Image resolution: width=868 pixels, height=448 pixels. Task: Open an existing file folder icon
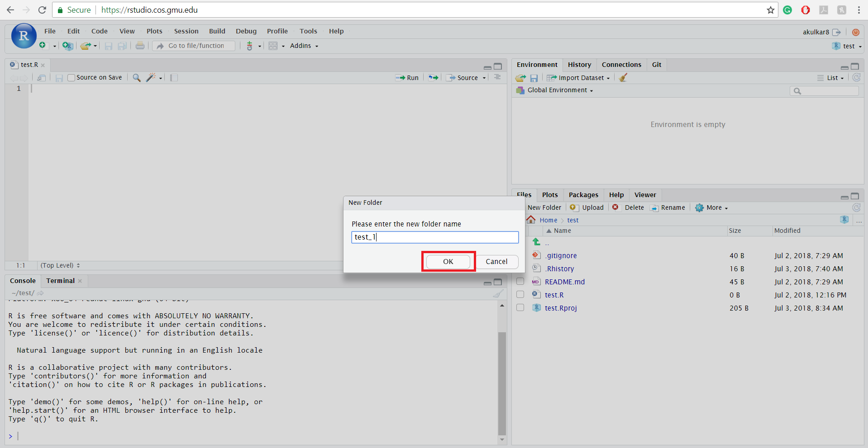point(85,46)
